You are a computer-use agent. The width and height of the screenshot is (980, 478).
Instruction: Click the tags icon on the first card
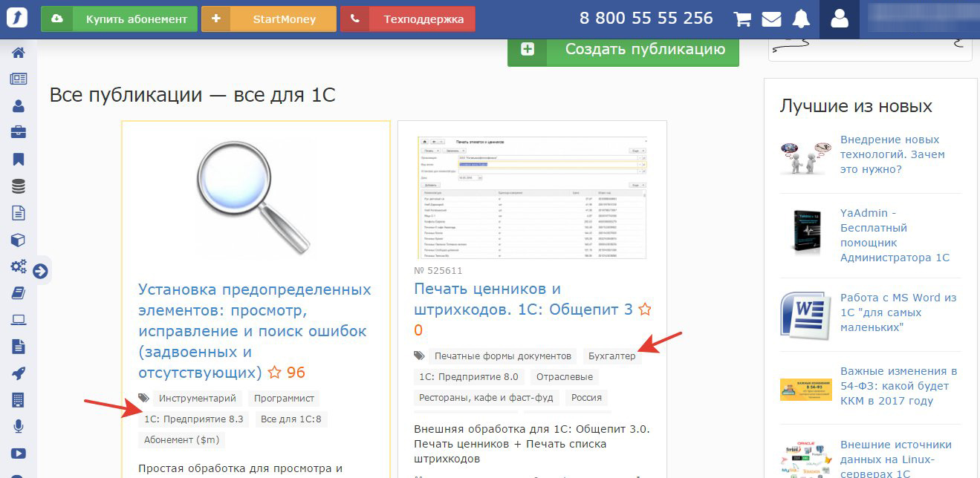coord(144,399)
